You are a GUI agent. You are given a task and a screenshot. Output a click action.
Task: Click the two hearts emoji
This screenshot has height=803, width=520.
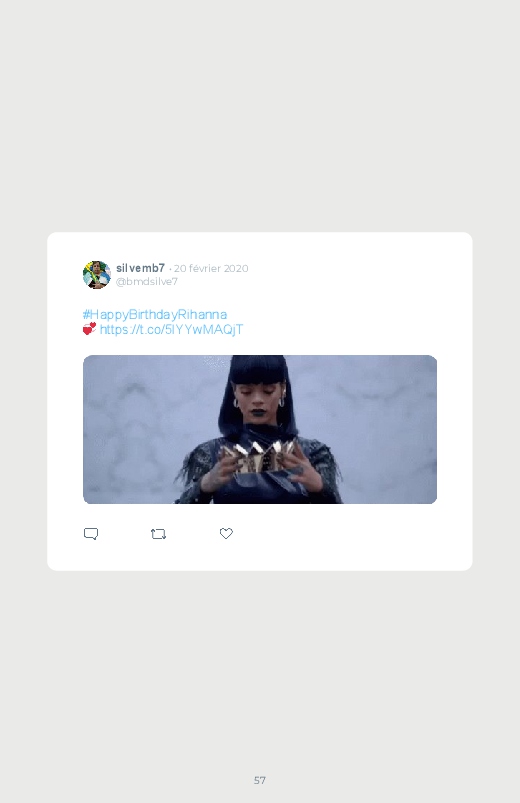pos(89,329)
